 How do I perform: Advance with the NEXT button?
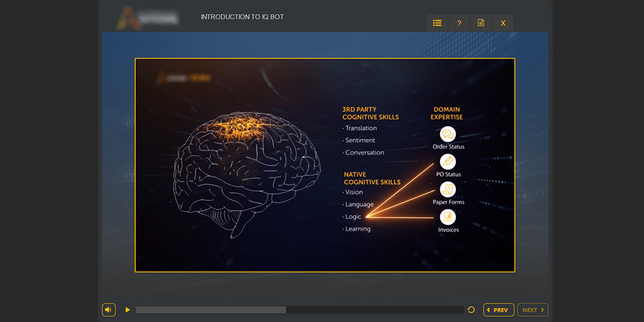(x=532, y=310)
